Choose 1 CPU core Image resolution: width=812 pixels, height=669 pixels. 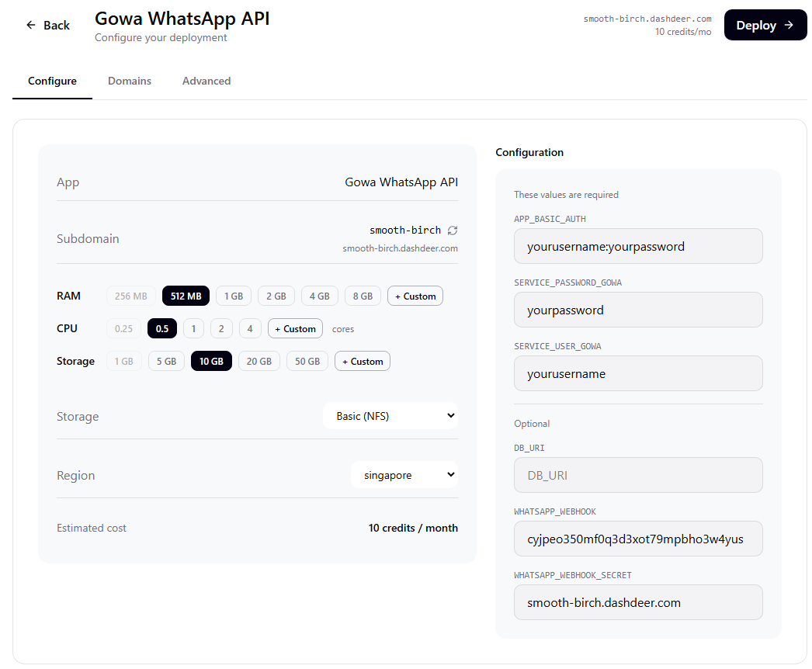193,329
